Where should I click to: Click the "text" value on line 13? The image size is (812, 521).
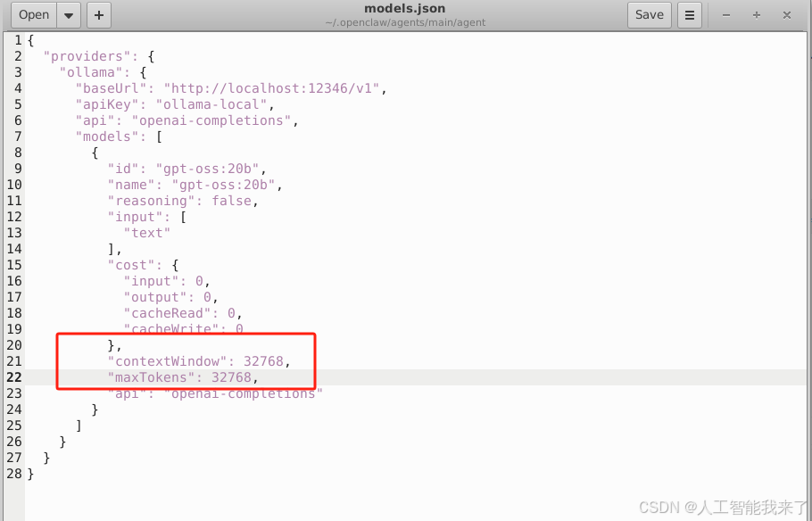[x=147, y=233]
